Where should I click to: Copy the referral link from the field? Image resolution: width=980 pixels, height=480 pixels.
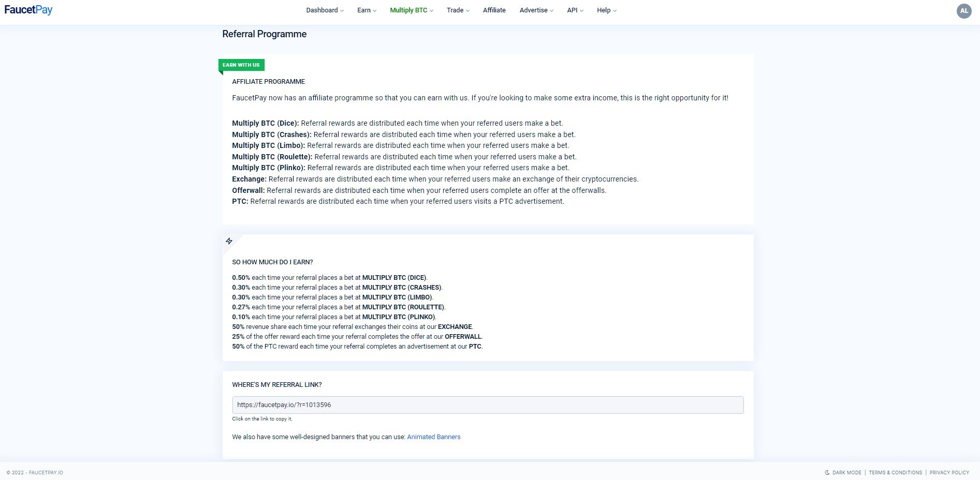pyautogui.click(x=488, y=405)
